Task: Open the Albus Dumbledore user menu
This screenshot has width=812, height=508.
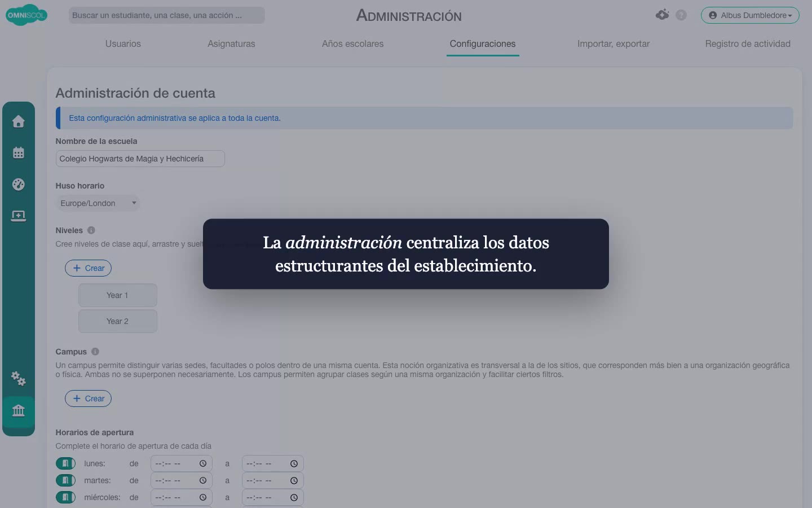Action: [x=750, y=15]
